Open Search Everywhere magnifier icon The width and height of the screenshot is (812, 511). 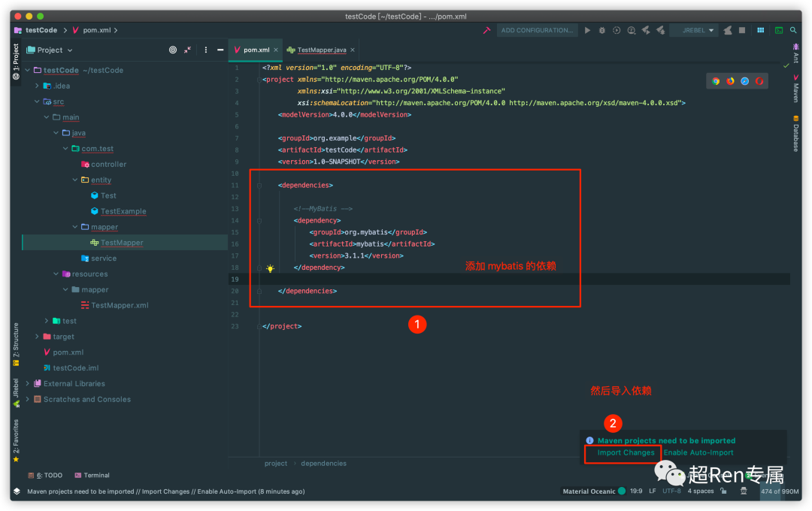coord(793,31)
